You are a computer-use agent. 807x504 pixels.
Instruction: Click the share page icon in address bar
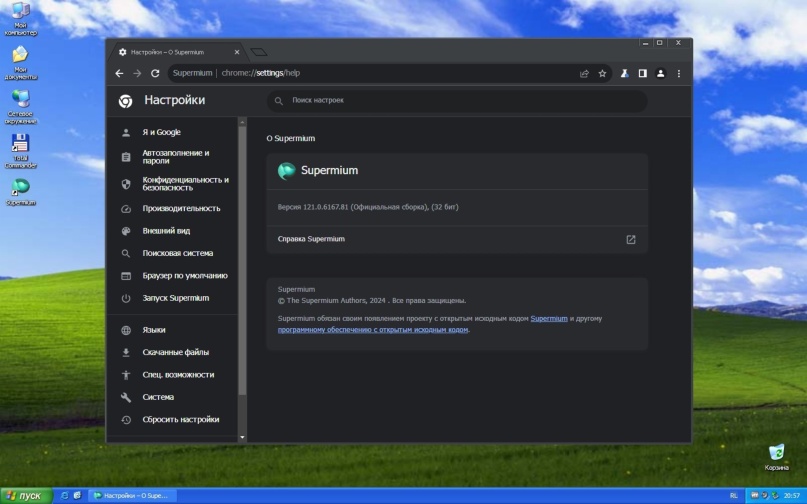tap(584, 74)
